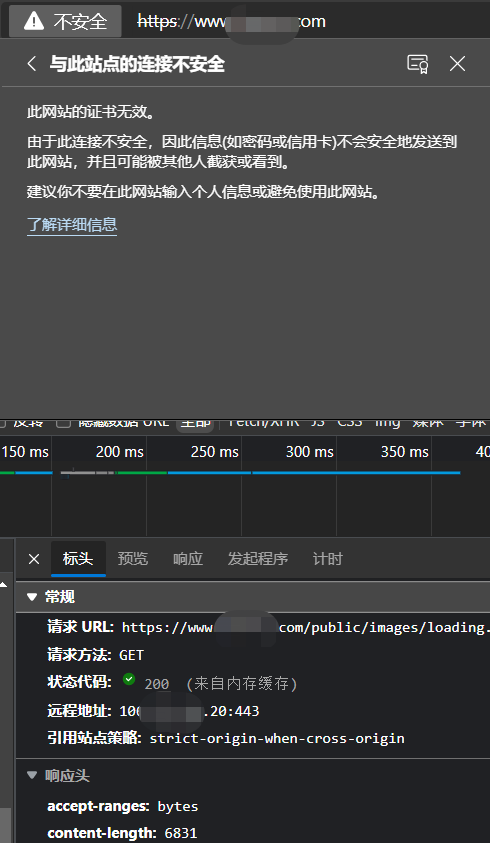Click the 与此站点的连接不安全 popup title
Viewport: 490px width, 843px height.
click(137, 65)
